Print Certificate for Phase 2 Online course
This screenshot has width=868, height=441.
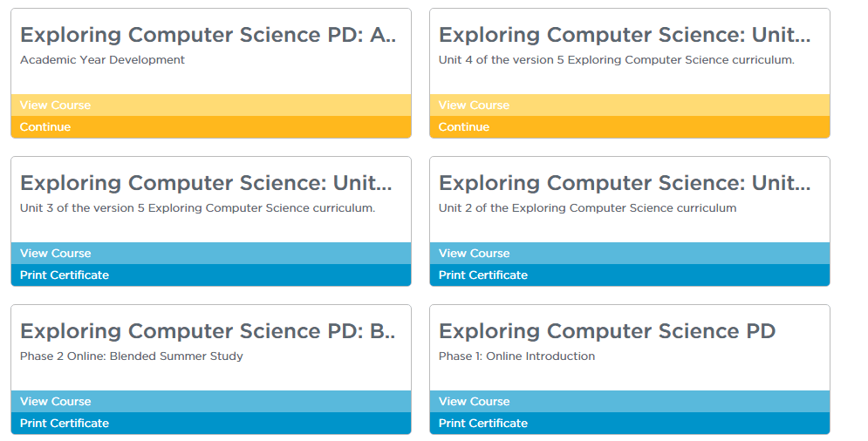(x=65, y=424)
